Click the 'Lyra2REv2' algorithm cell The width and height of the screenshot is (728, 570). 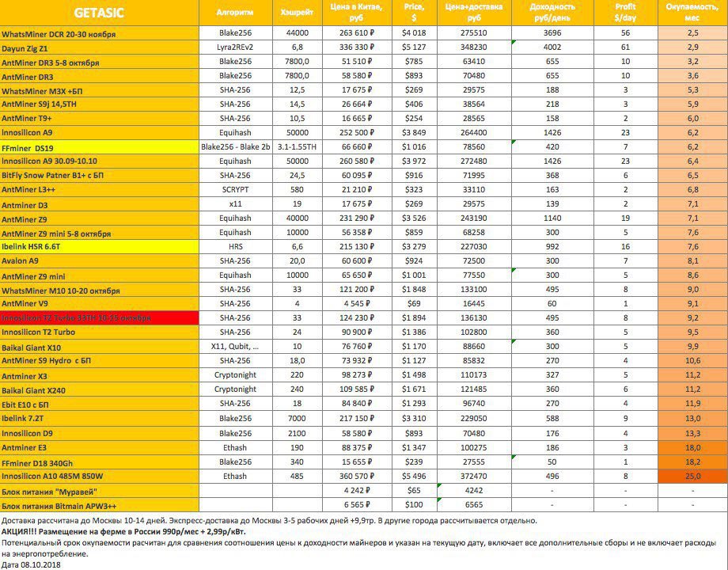pyautogui.click(x=235, y=47)
